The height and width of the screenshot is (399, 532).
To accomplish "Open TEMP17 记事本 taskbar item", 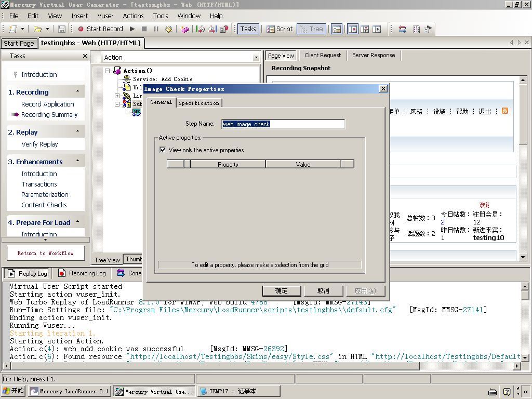I will click(238, 391).
